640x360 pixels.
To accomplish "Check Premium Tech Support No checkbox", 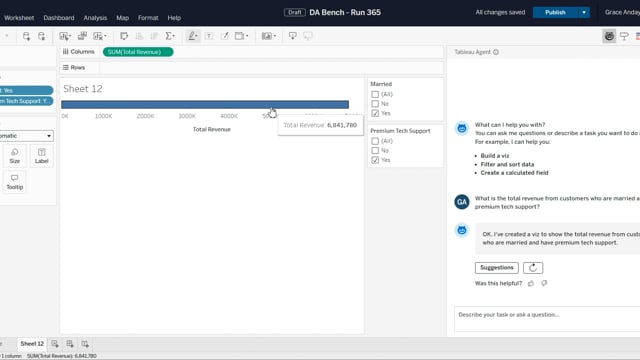I will pos(375,151).
